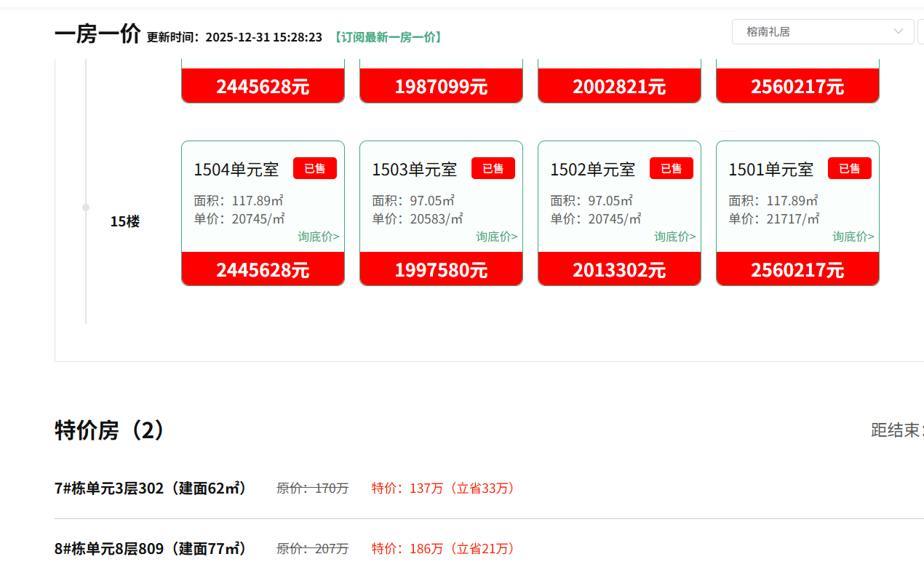The image size is (924, 570).
Task: Click the 2002821元 price bar
Action: coord(619,87)
